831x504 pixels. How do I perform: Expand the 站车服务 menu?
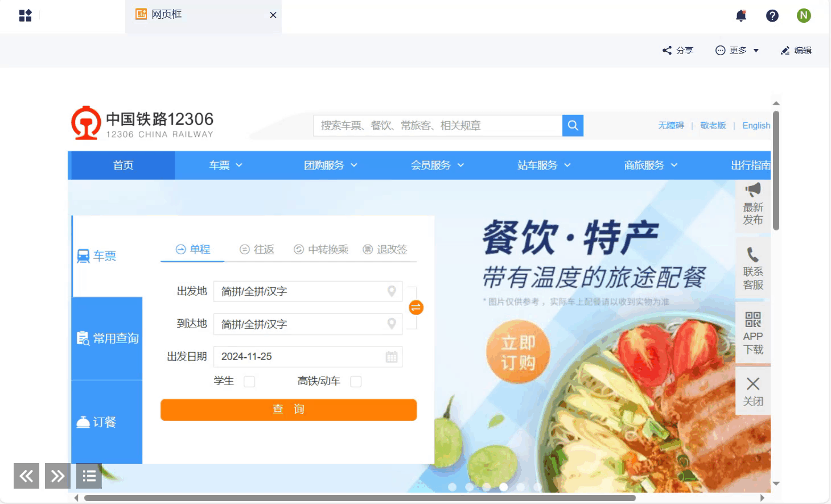pyautogui.click(x=544, y=165)
